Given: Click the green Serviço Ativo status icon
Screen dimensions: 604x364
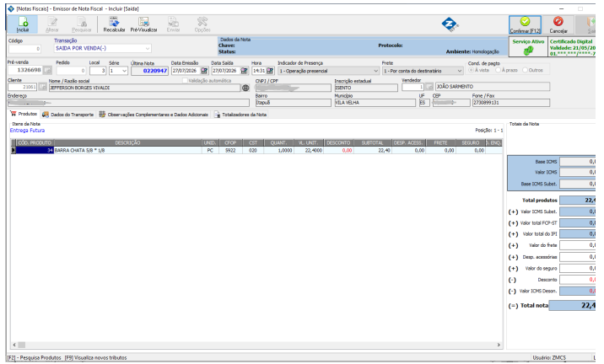Looking at the screenshot, I should pyautogui.click(x=528, y=50).
